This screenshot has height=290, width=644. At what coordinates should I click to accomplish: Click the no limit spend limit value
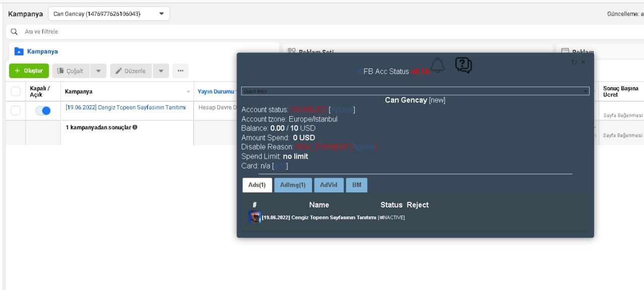point(295,157)
